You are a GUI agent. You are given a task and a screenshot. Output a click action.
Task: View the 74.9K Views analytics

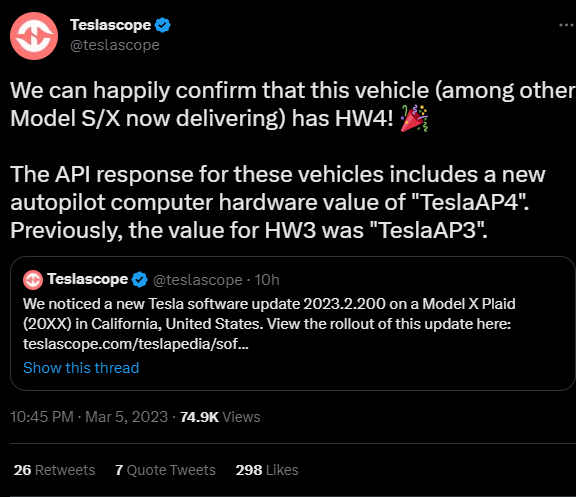click(x=220, y=417)
